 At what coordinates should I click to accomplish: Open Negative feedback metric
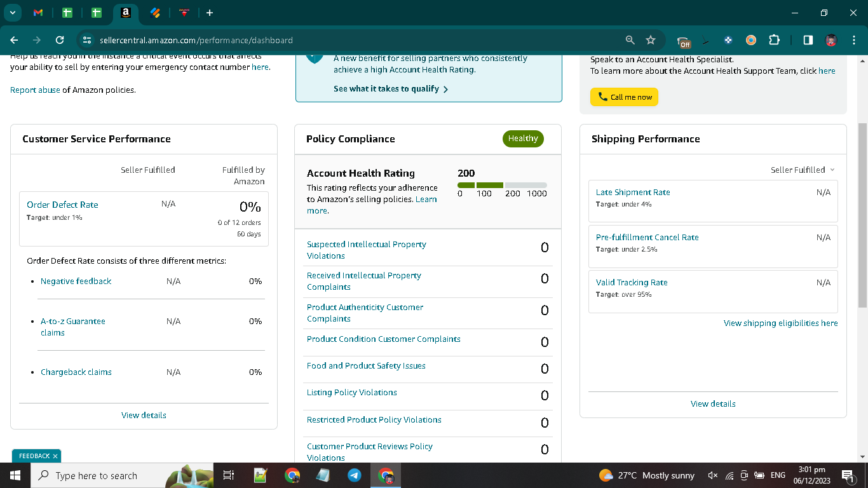pos(76,281)
